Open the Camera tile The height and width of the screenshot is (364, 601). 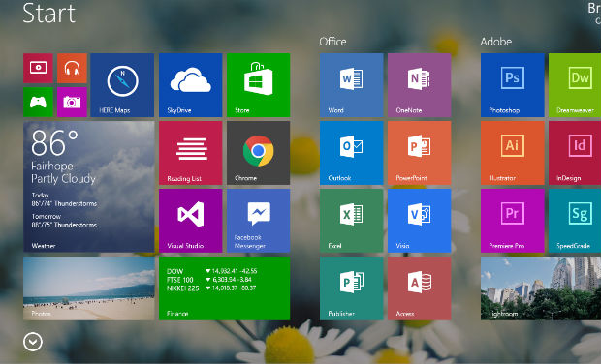pyautogui.click(x=72, y=103)
